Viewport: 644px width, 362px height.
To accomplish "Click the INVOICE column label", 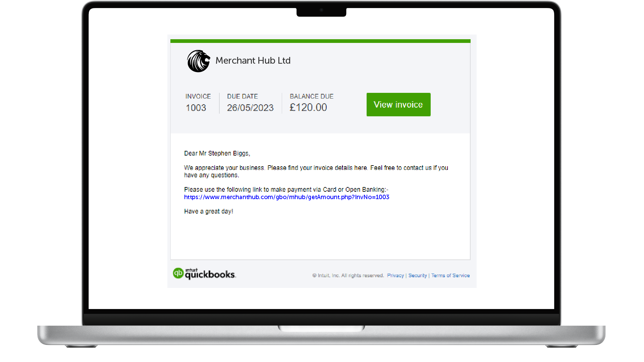I will 198,97.
